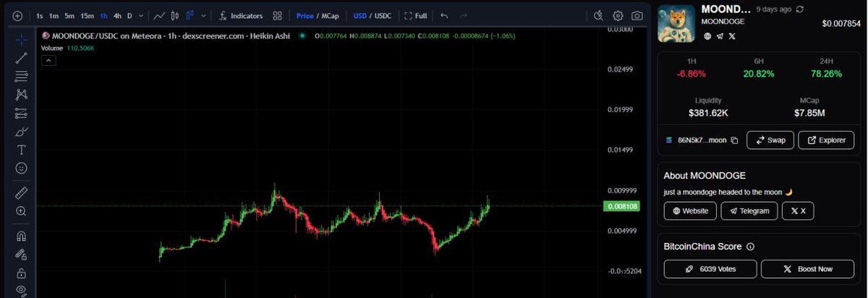Open the website globe icon under MOONDOGE
Screen dimensions: 868x298
(x=707, y=35)
